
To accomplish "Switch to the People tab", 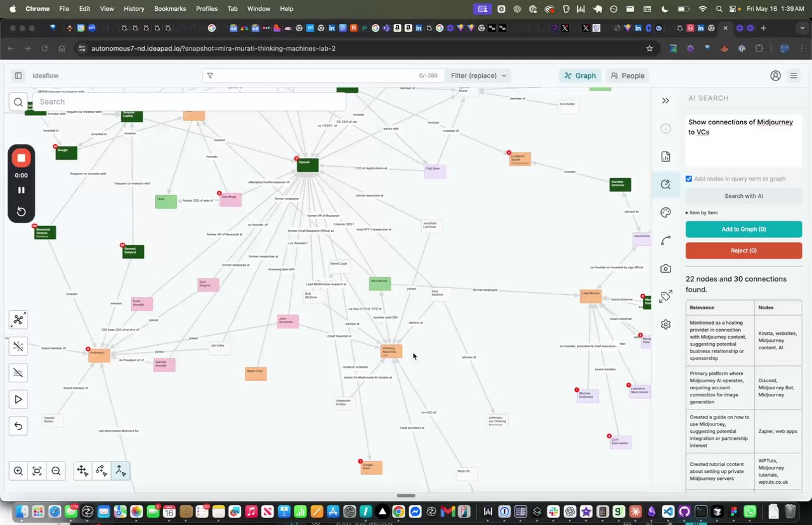I will click(627, 75).
